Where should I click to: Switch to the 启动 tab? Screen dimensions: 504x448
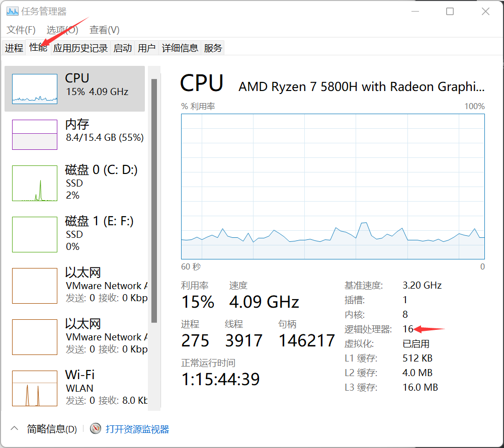click(123, 48)
